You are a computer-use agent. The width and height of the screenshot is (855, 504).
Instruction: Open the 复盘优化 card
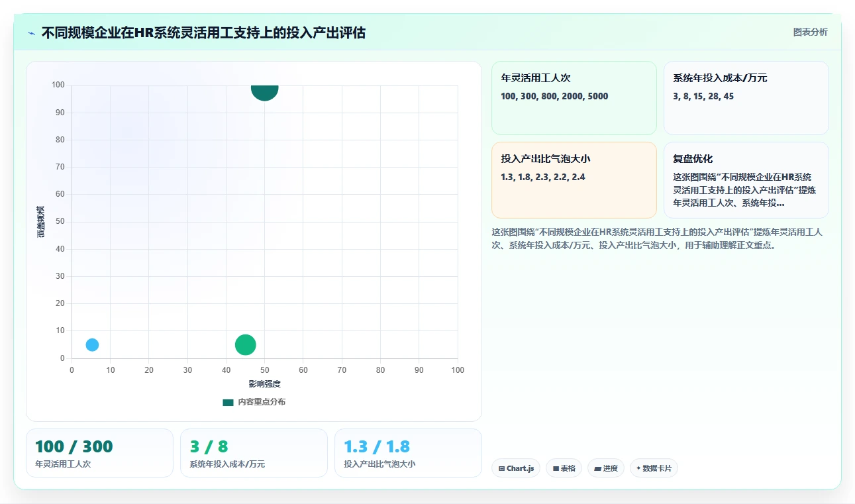coord(746,180)
